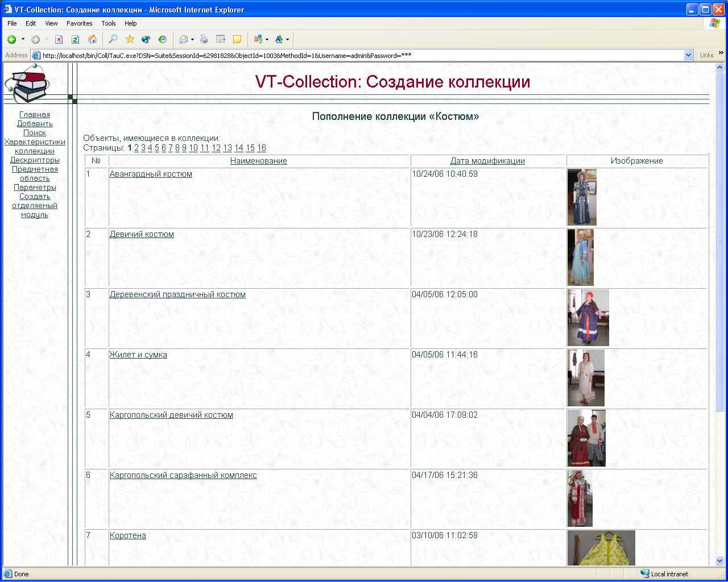Click the books logo image
This screenshot has height=582, width=728.
(27, 83)
